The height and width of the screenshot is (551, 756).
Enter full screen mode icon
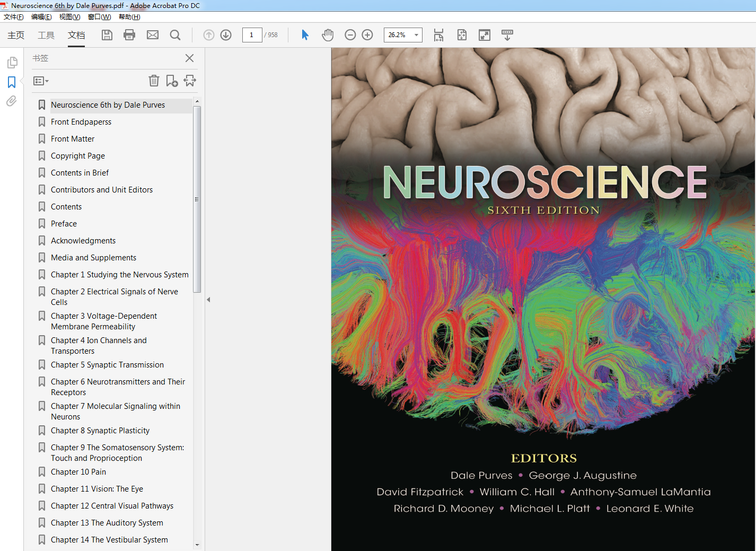pos(485,35)
